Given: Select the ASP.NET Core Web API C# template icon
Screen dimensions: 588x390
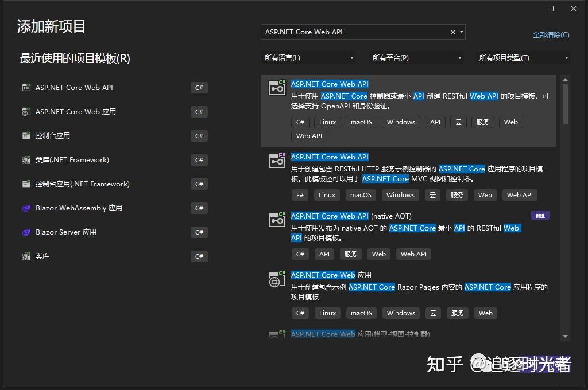Looking at the screenshot, I should pyautogui.click(x=277, y=87).
